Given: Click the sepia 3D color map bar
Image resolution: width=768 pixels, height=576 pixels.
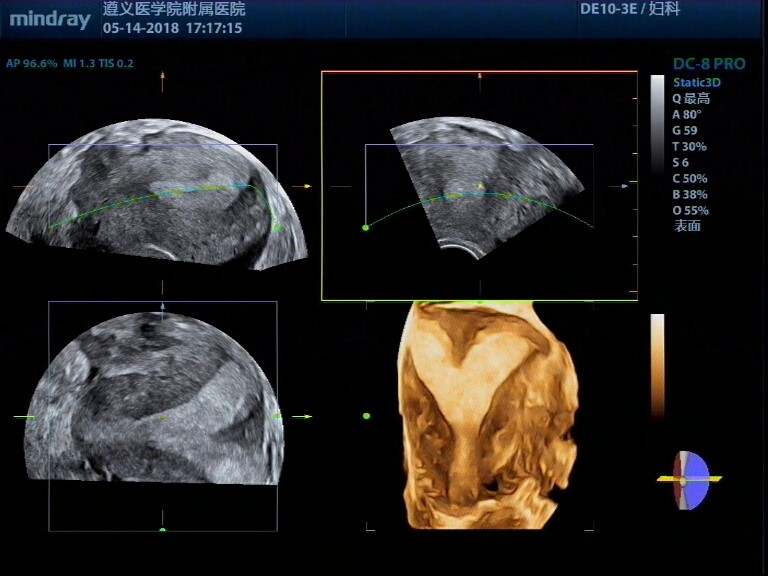Looking at the screenshot, I should (x=657, y=365).
